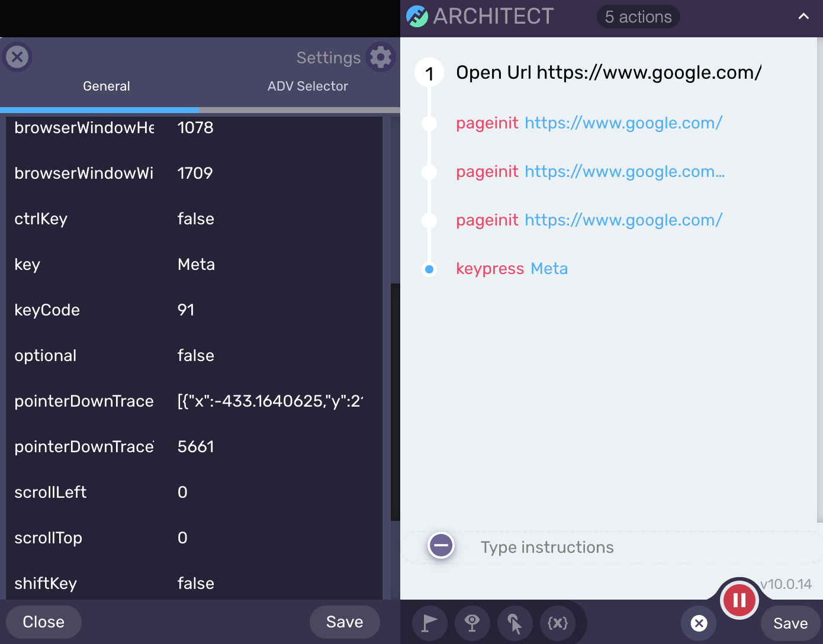The image size is (823, 644).
Task: Click the browserWindowHeight value 1078
Action: pyautogui.click(x=195, y=128)
